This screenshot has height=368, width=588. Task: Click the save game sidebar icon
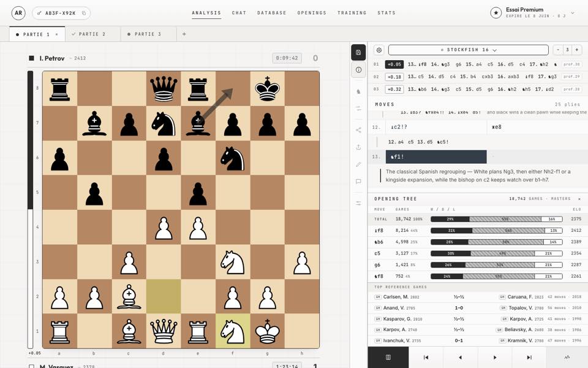(x=358, y=52)
